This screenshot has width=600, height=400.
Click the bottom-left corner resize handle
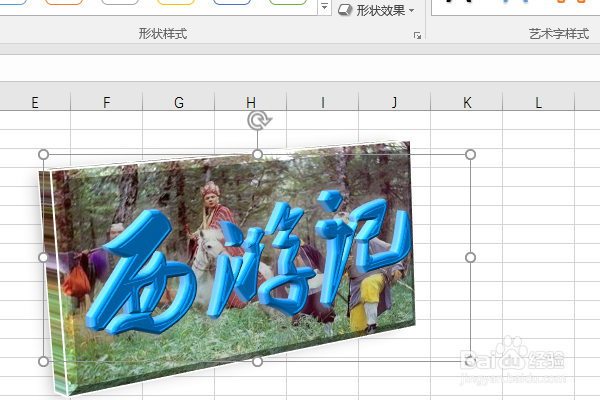point(44,361)
